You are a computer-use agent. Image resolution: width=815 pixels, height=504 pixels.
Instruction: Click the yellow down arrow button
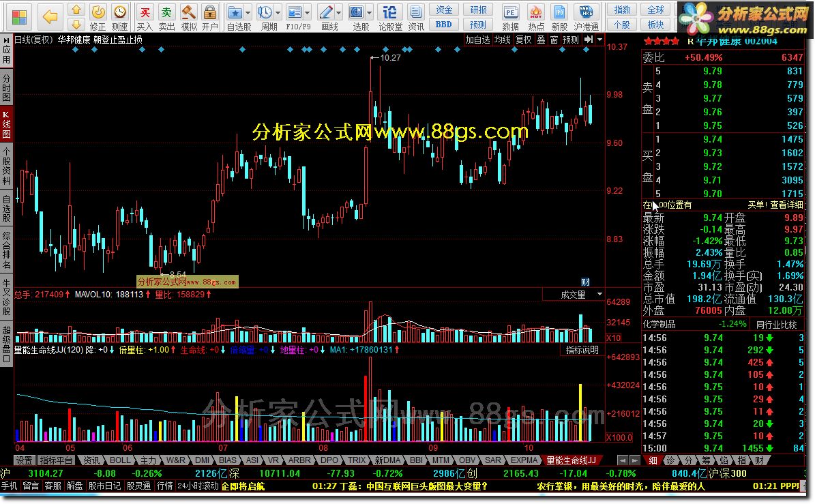(x=76, y=24)
